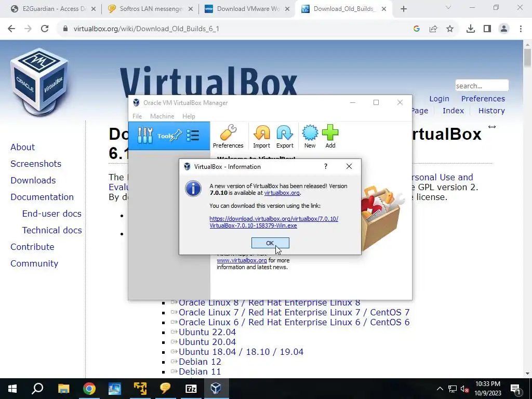The image size is (532, 399).
Task: Open the virtualbox.org link in update dialog
Action: pos(282,193)
